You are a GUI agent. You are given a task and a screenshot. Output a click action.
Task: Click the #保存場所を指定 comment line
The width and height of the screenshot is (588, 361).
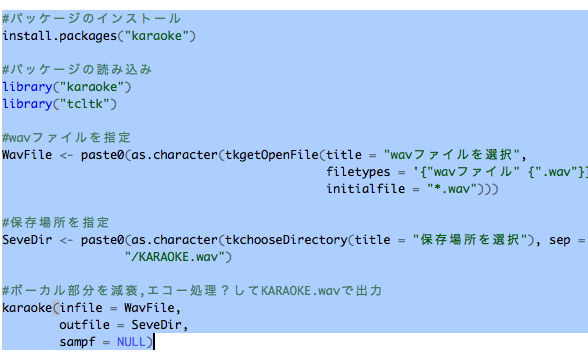point(56,223)
